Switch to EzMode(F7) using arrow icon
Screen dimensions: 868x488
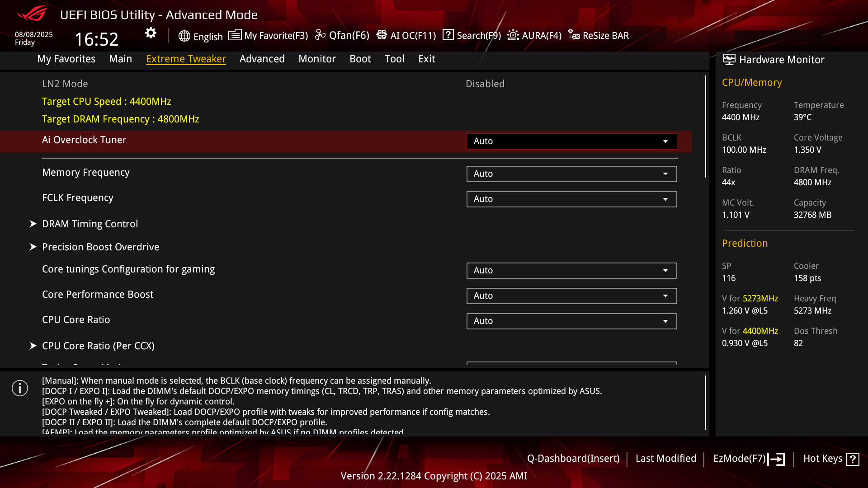point(777,459)
